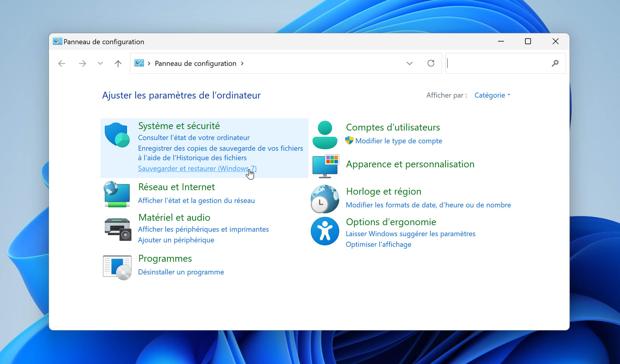The width and height of the screenshot is (620, 364).
Task: Click the address bar path field
Action: pos(286,63)
